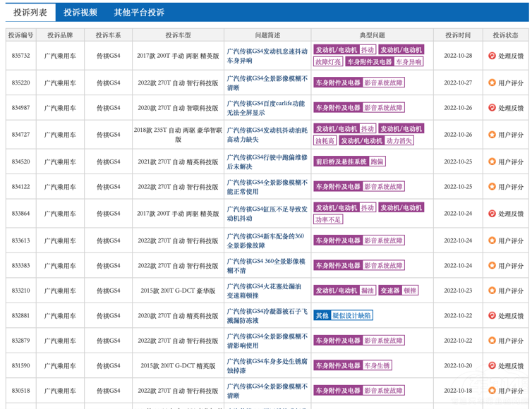Viewport: 532px width, 409px height.
Task: Open the link 广汽传祺GS4车身多处生锈腐蚀掉漆
Action: pos(267,365)
